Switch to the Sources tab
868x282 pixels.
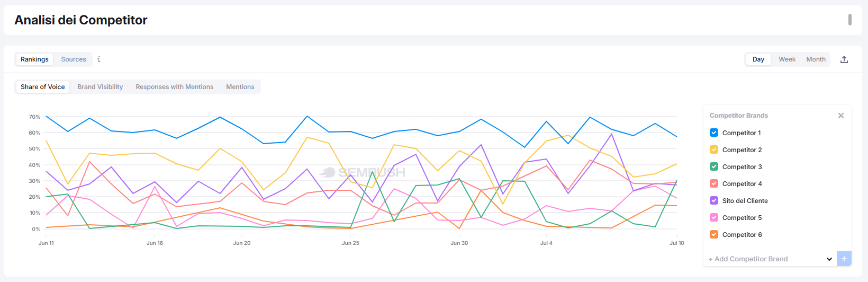pyautogui.click(x=74, y=59)
